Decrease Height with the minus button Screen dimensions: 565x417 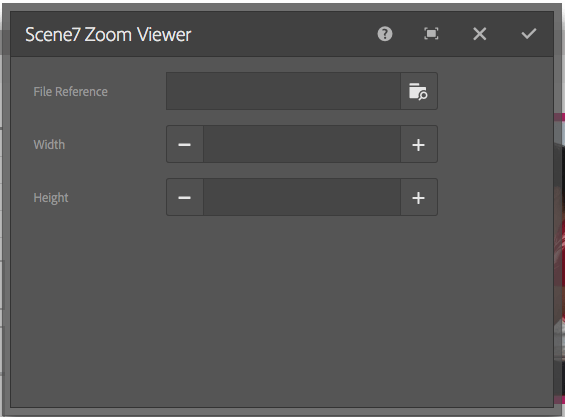point(184,197)
